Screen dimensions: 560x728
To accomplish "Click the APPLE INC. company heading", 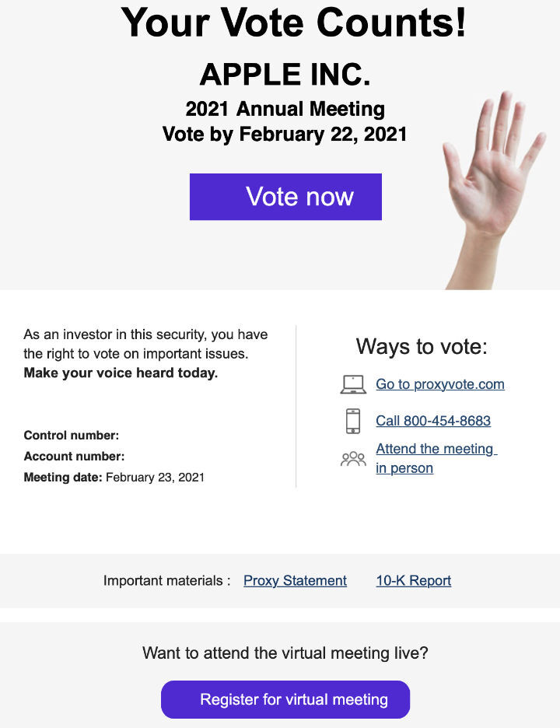I will click(x=285, y=75).
